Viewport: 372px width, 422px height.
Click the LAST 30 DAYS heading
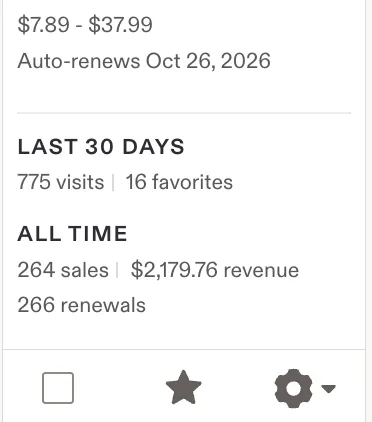(x=101, y=147)
